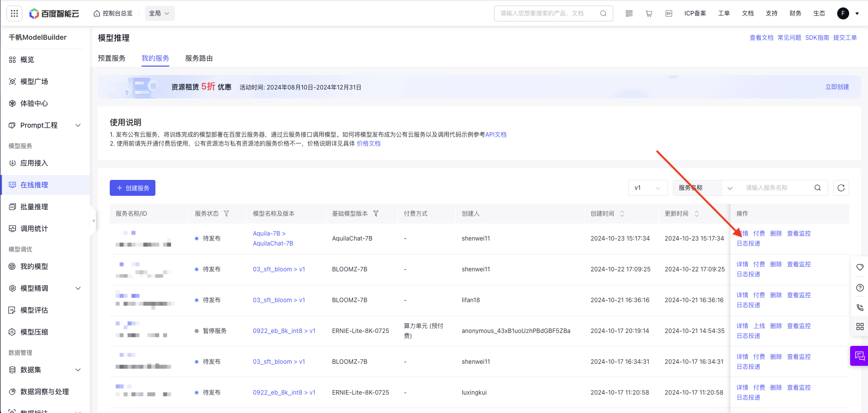Open the 全局 region dropdown
The image size is (868, 413).
[x=159, y=13]
